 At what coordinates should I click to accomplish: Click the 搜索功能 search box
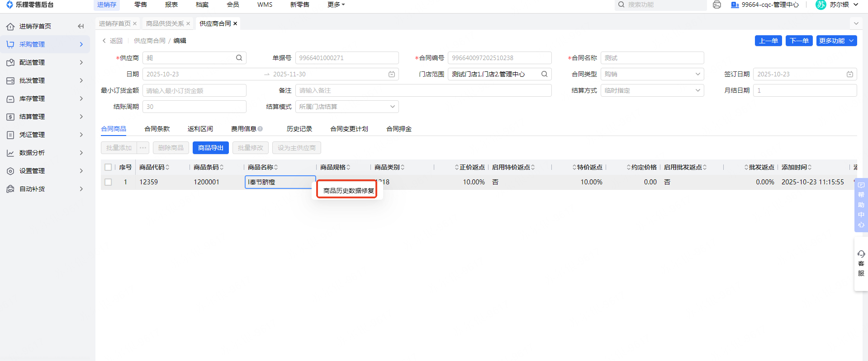click(x=660, y=5)
